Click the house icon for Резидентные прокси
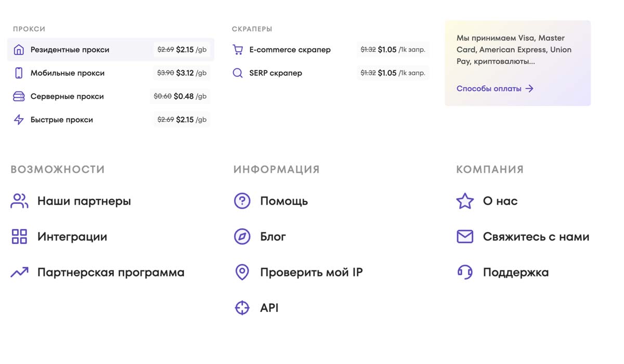 (19, 50)
